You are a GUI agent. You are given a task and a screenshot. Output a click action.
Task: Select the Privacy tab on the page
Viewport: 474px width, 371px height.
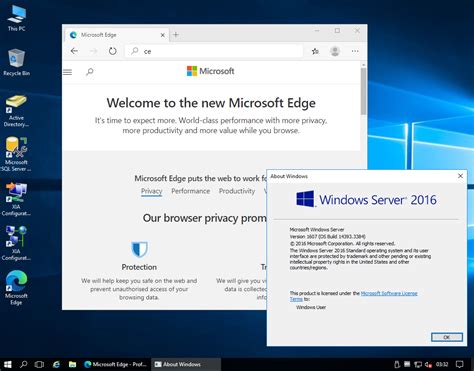tap(151, 191)
